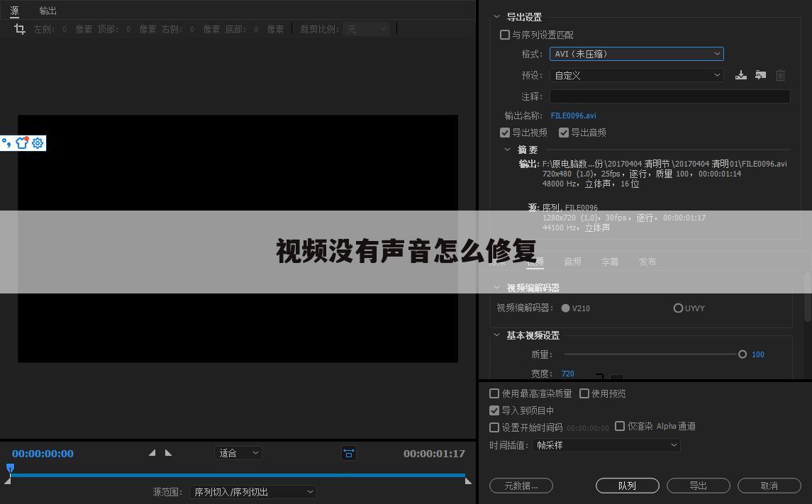This screenshot has height=504, width=812.
Task: Click the Export 导出 button
Action: tap(698, 486)
